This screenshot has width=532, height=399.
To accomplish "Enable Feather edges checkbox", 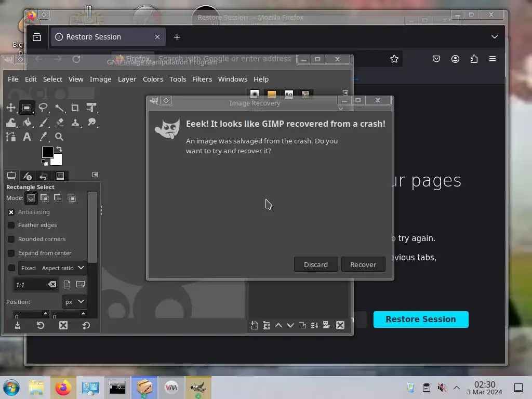I will click(11, 225).
